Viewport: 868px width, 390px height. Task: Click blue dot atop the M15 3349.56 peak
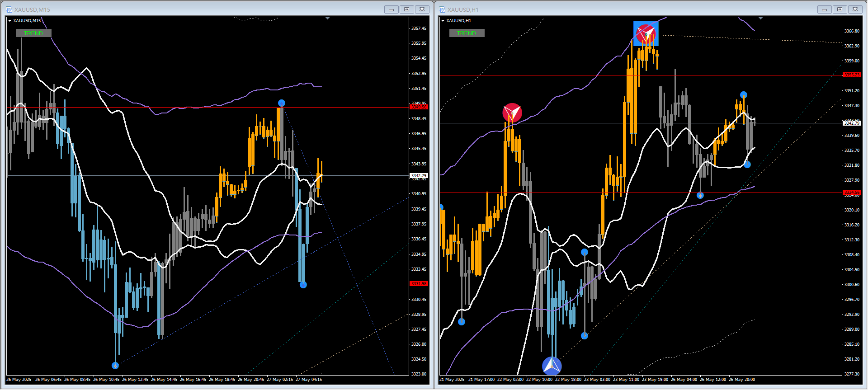pos(282,103)
